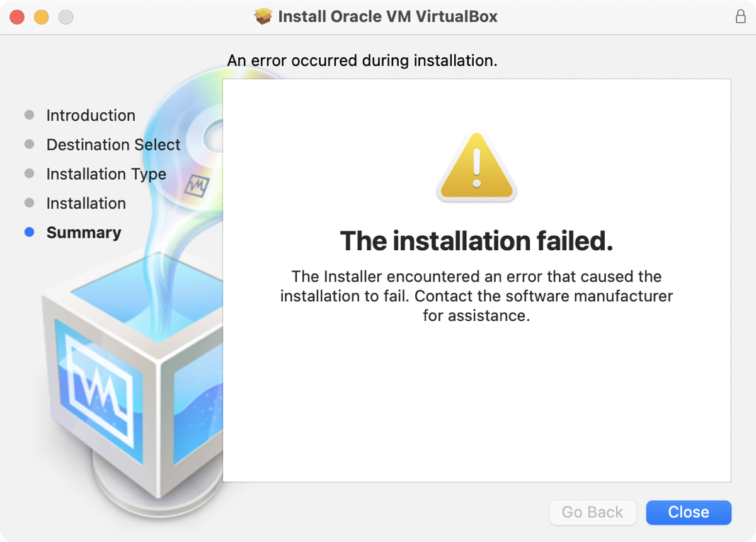Image resolution: width=756 pixels, height=542 pixels.
Task: Click the package icon in title bar
Action: point(263,16)
